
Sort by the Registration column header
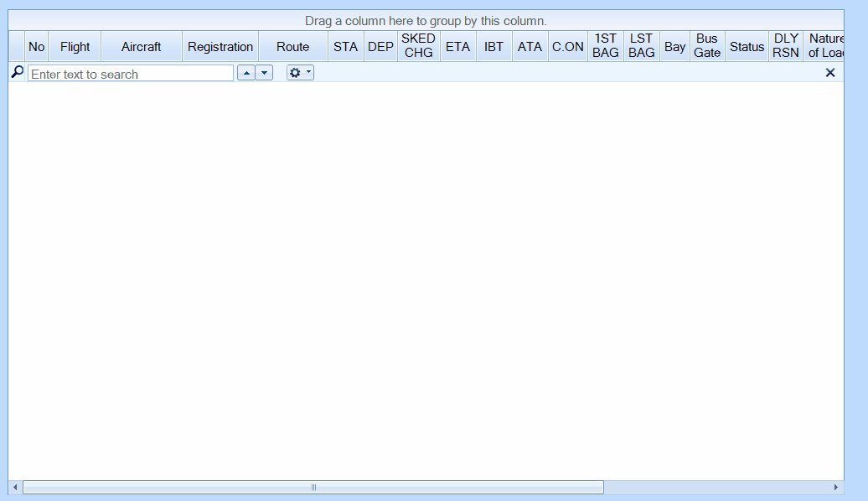click(x=220, y=47)
